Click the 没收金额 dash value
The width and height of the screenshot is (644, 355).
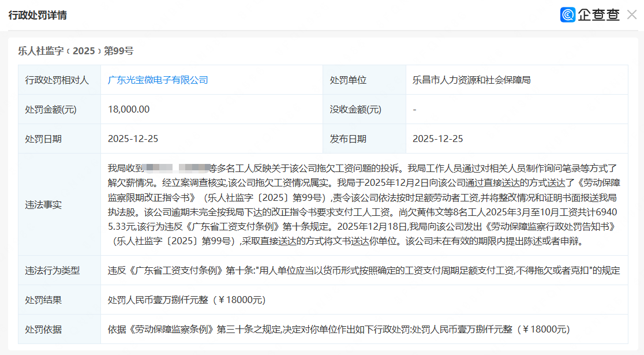[x=414, y=110]
